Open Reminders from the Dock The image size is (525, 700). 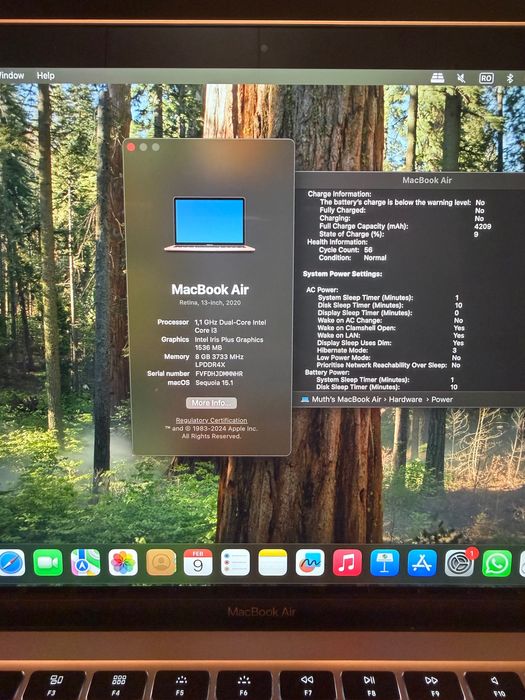235,562
